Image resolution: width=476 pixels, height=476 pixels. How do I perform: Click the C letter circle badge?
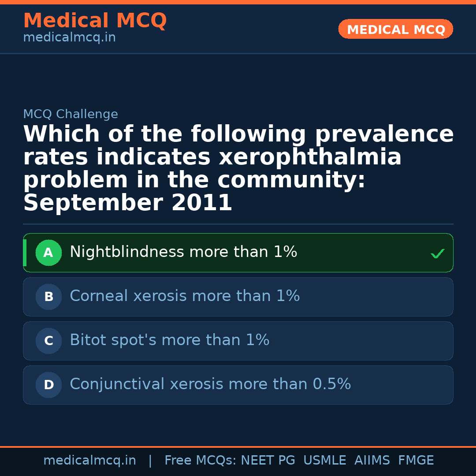point(48,341)
